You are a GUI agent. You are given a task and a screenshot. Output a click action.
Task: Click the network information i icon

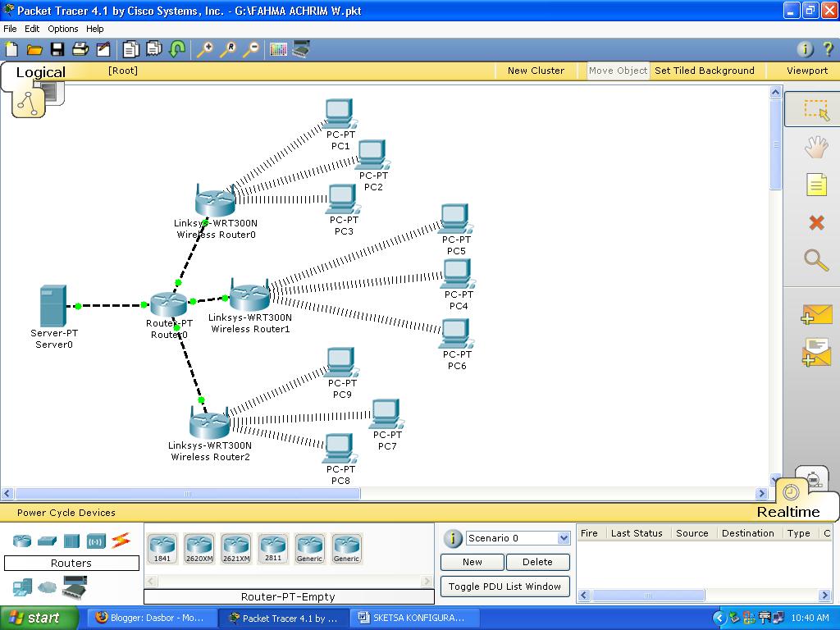click(806, 49)
